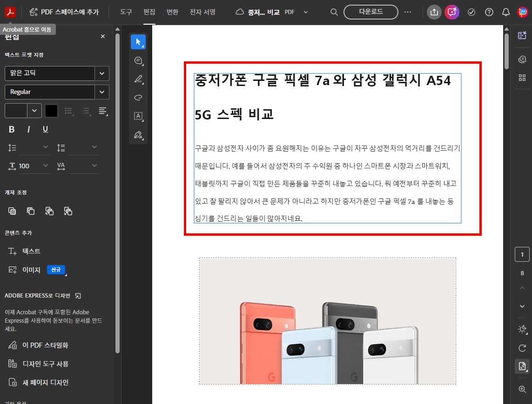Click the document vertical scrollbar
This screenshot has height=404, width=532.
(506, 51)
